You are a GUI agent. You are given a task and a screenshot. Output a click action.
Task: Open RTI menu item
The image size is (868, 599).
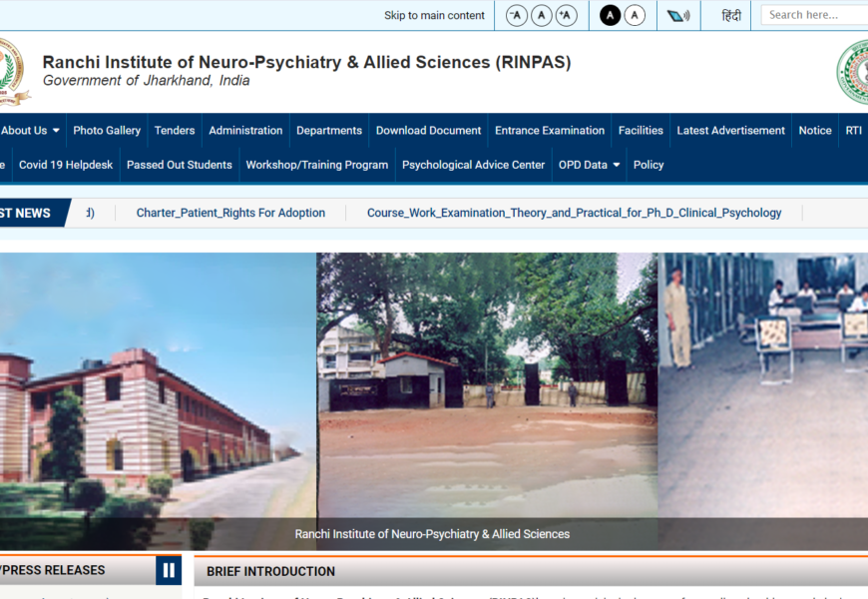[x=853, y=130]
